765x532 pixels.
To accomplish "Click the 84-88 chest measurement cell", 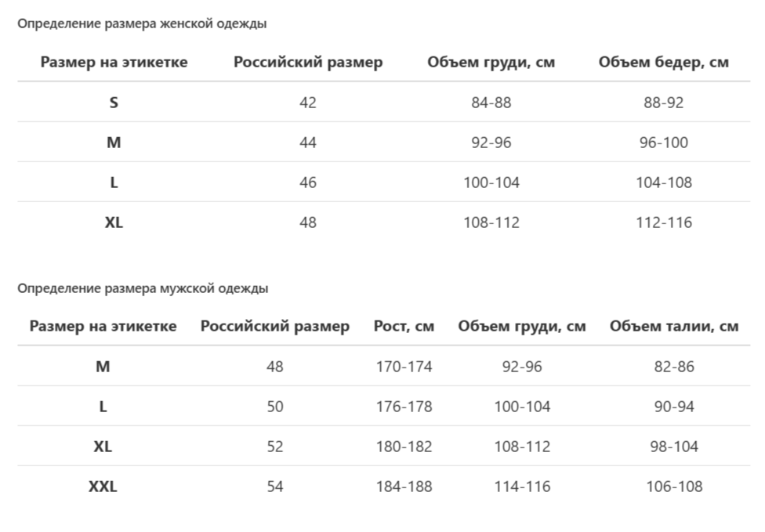I will point(491,103).
